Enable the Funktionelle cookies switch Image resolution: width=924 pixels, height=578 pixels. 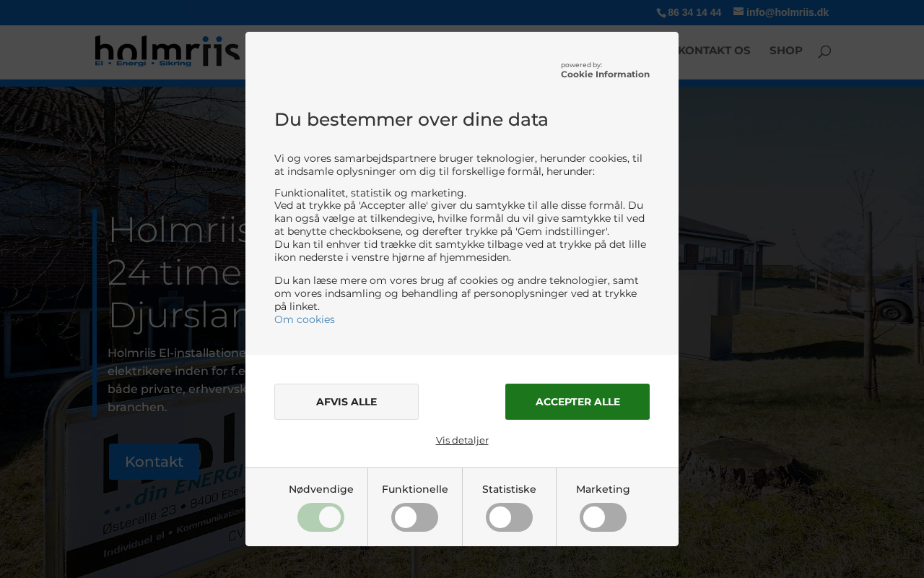click(415, 517)
